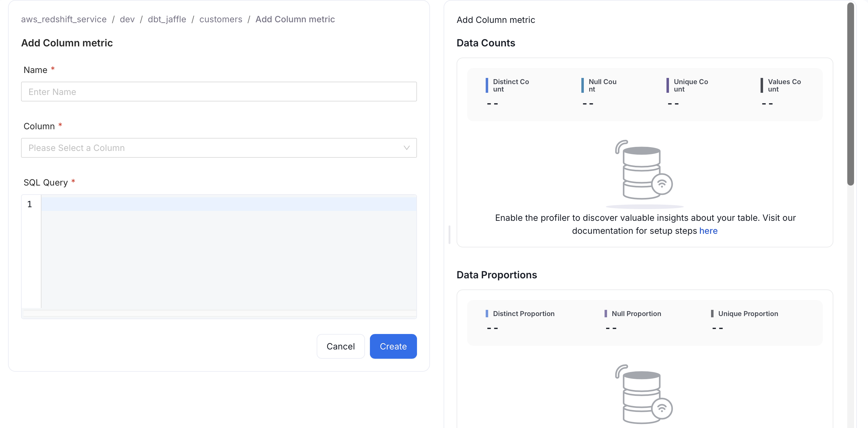Click the Values Count dark color marker
The image size is (868, 428).
762,86
